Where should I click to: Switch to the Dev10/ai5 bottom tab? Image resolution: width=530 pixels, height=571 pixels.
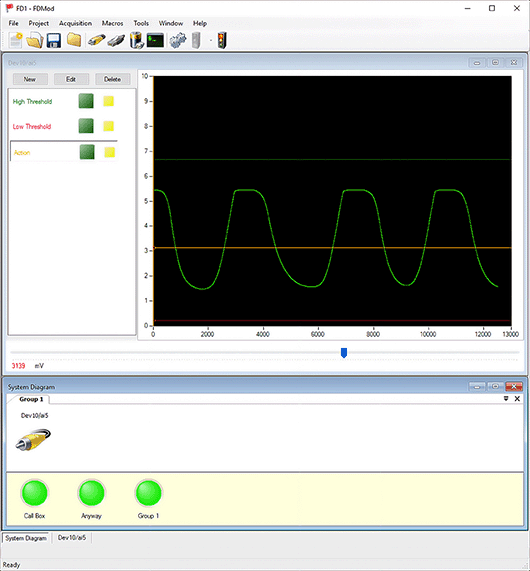point(72,537)
